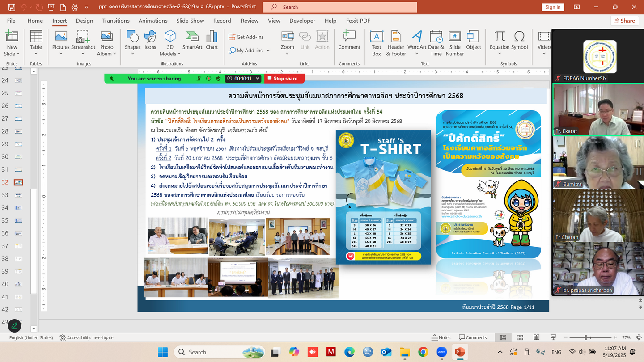The width and height of the screenshot is (644, 362).
Task: Switch to the Home tab
Action: [x=35, y=21]
